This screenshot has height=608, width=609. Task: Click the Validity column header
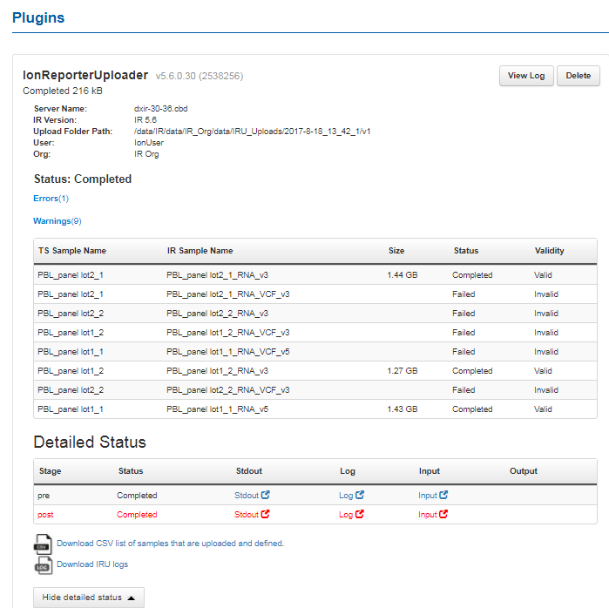click(x=550, y=251)
